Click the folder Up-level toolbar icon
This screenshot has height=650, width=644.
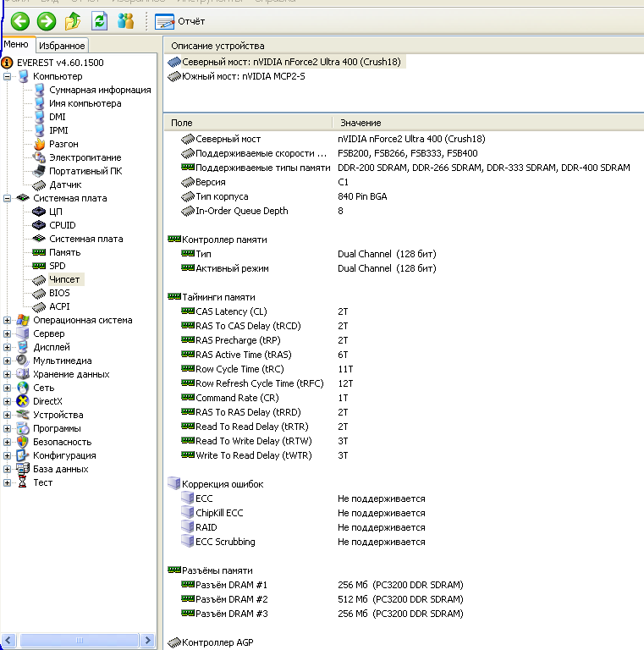click(x=74, y=21)
